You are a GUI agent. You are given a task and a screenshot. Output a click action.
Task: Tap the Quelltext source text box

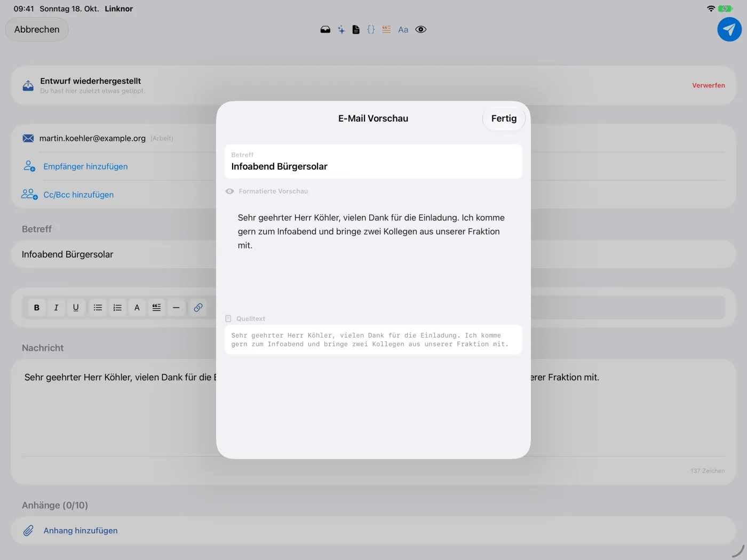pyautogui.click(x=373, y=340)
